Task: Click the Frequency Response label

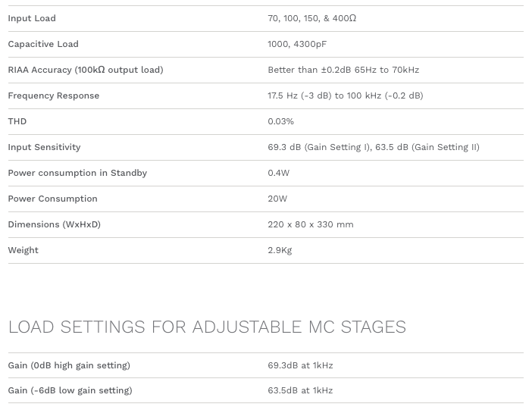Action: (x=54, y=95)
